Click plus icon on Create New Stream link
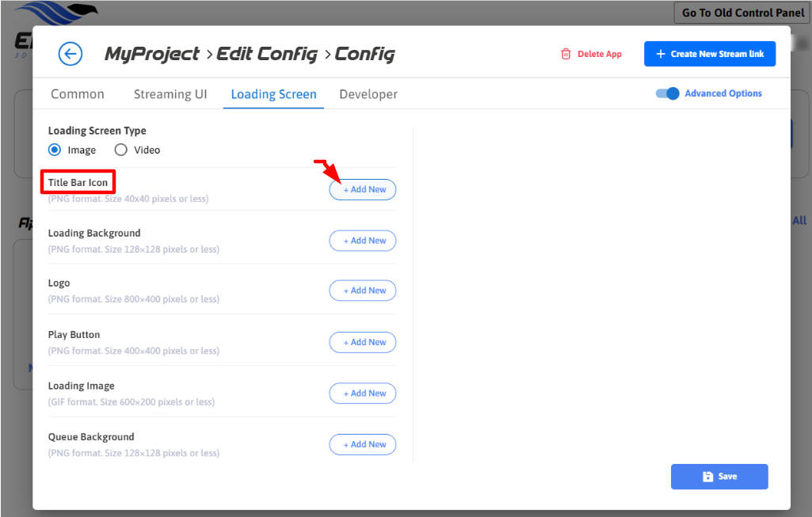 point(661,54)
